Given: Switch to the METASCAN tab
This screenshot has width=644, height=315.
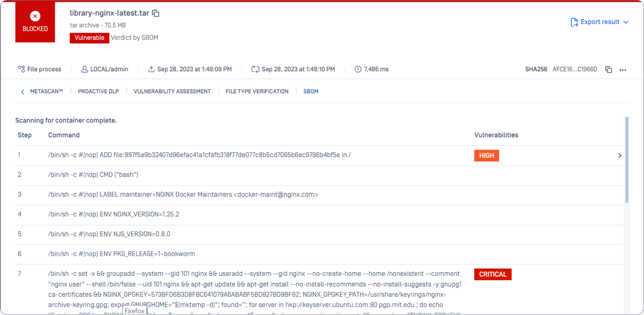Looking at the screenshot, I should pos(47,91).
